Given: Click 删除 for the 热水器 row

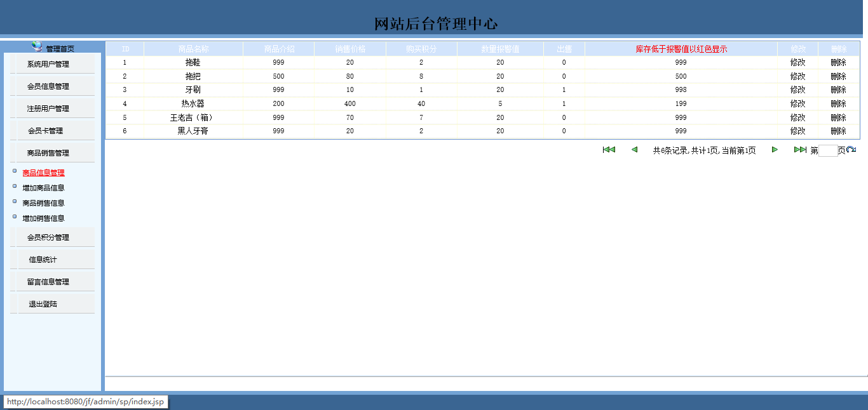Looking at the screenshot, I should point(838,103).
